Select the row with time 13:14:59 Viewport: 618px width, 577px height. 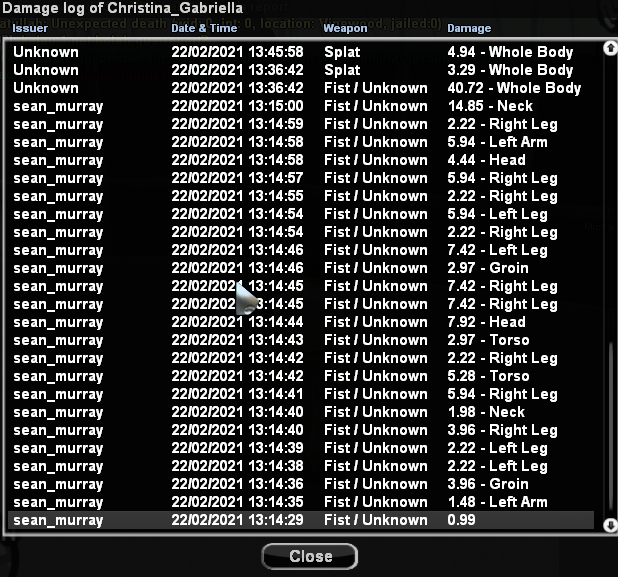pyautogui.click(x=301, y=124)
